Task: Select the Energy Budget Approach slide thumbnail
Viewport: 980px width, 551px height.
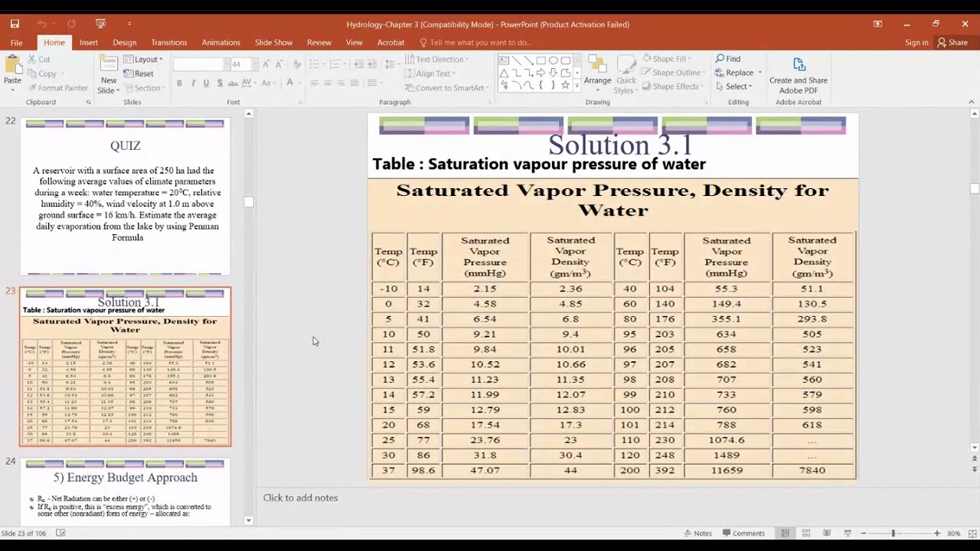Action: point(126,491)
